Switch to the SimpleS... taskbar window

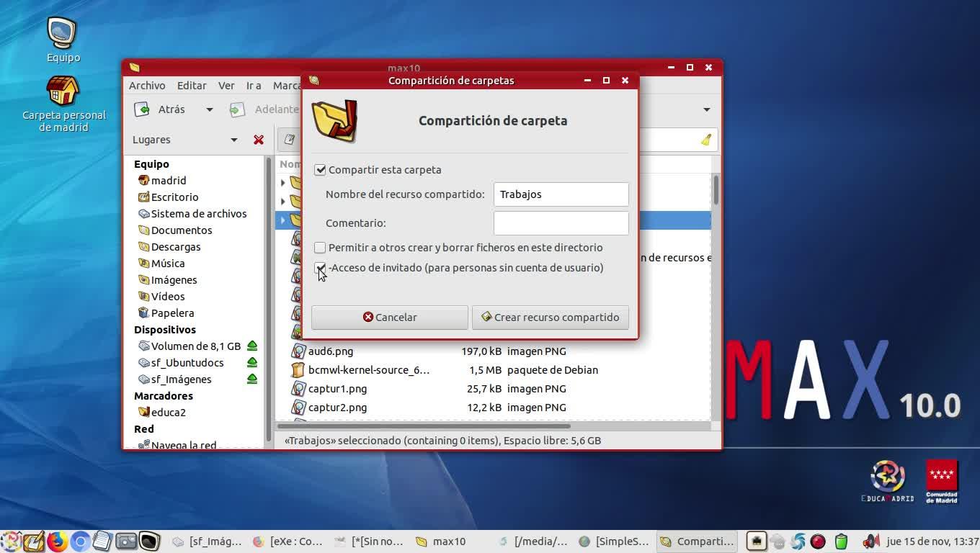[614, 541]
